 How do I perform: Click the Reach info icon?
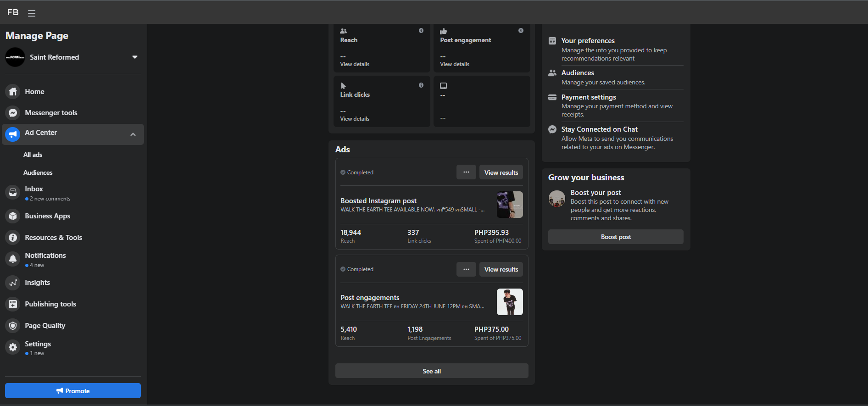[421, 31]
